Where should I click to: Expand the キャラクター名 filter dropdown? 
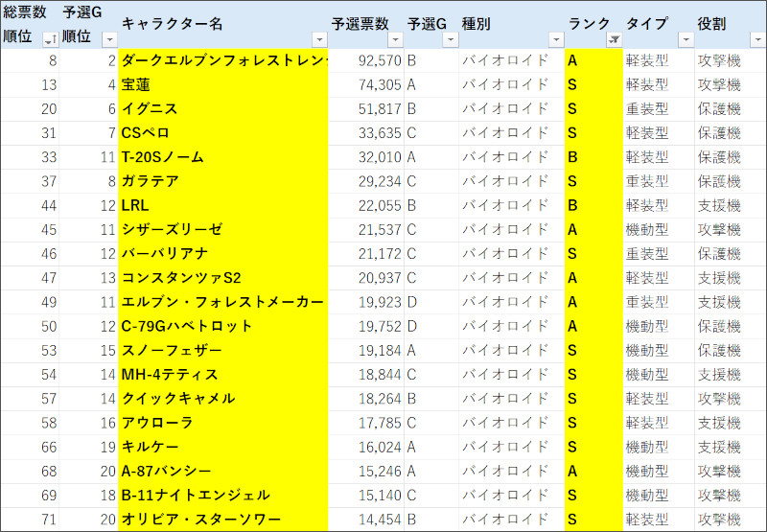pyautogui.click(x=319, y=38)
